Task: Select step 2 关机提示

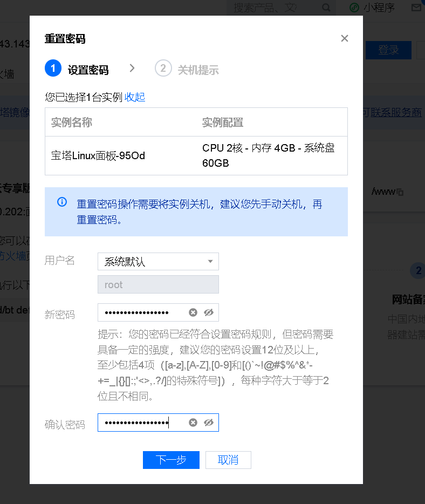Action: coord(187,69)
